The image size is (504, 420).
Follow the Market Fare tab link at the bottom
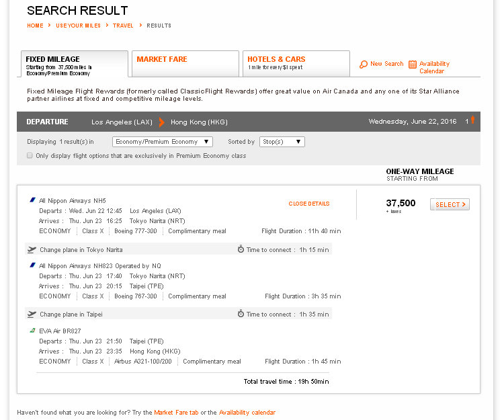[176, 413]
